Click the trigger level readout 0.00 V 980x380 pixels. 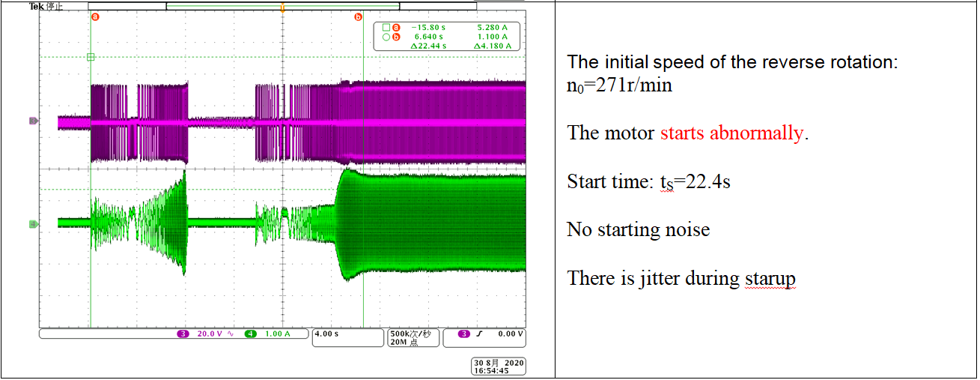(x=511, y=334)
